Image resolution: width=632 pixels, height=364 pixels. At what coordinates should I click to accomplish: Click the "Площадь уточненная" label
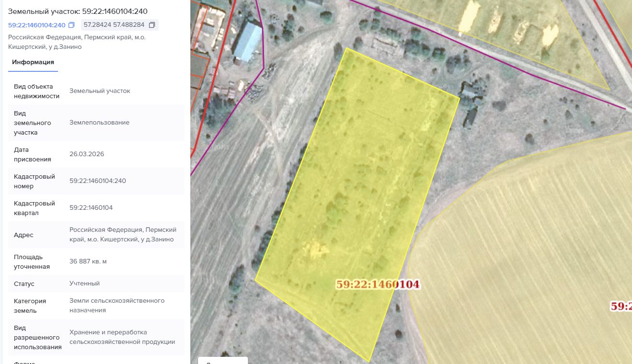pos(32,262)
